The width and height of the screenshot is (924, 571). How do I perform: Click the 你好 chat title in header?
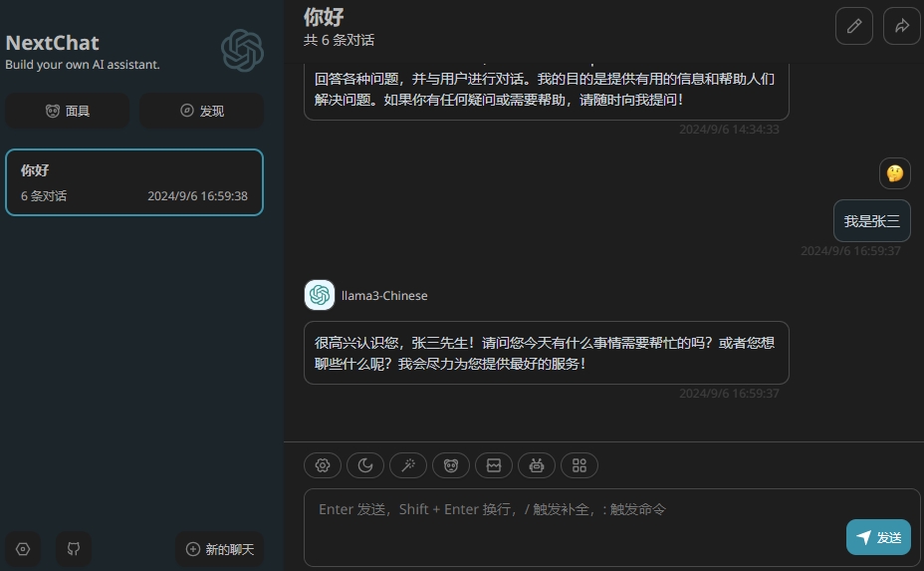point(324,17)
